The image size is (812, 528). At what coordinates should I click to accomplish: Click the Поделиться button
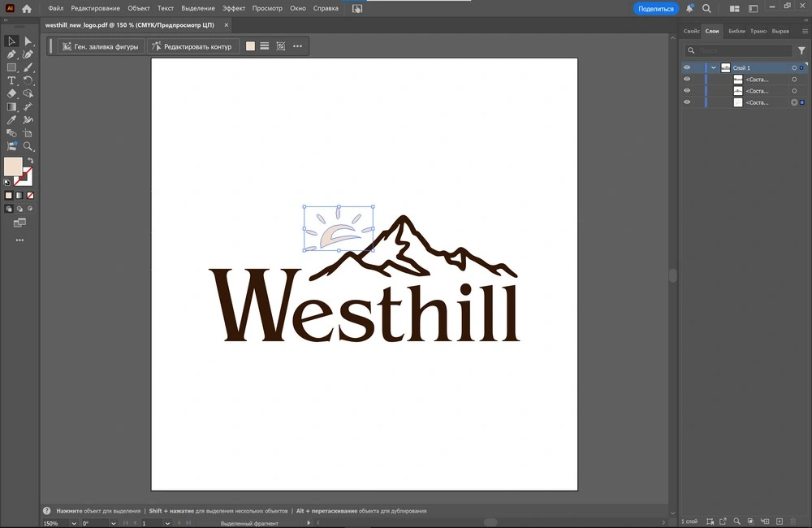(655, 8)
